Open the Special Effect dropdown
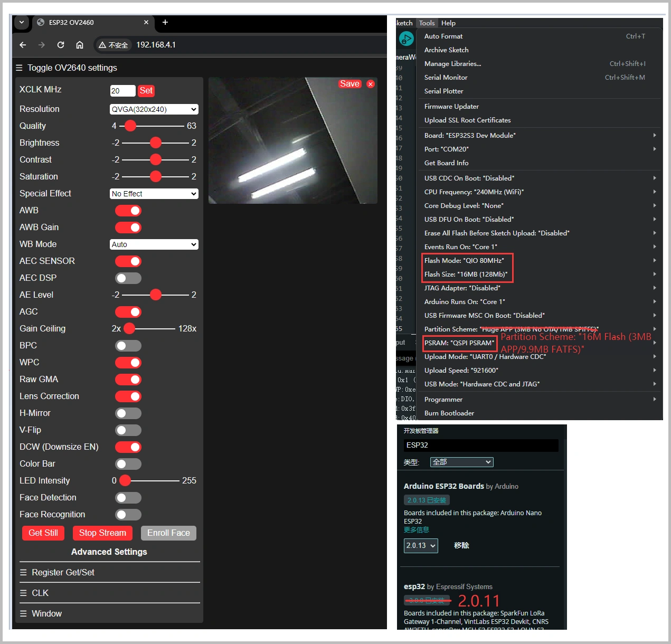Screen dimensions: 671x644 point(154,193)
